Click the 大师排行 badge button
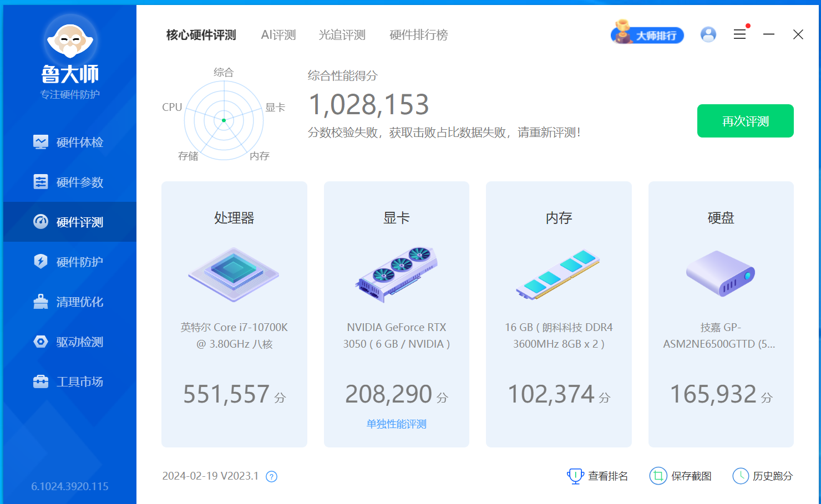The width and height of the screenshot is (821, 504). (x=647, y=35)
